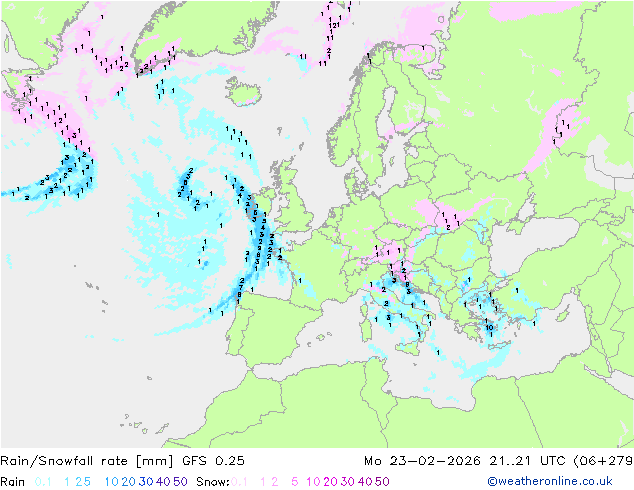Click the 'Rain' legend label
The height and width of the screenshot is (490, 634).
(x=13, y=482)
